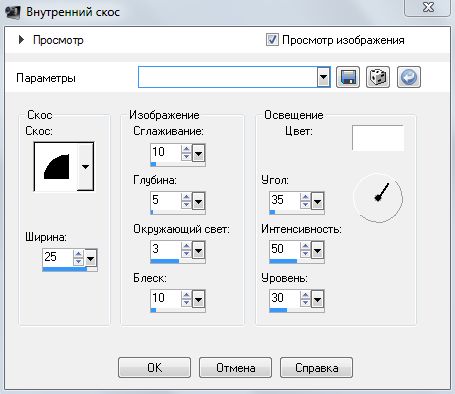
Task: Open the Угол slider dropdown arrow
Action: (x=318, y=201)
